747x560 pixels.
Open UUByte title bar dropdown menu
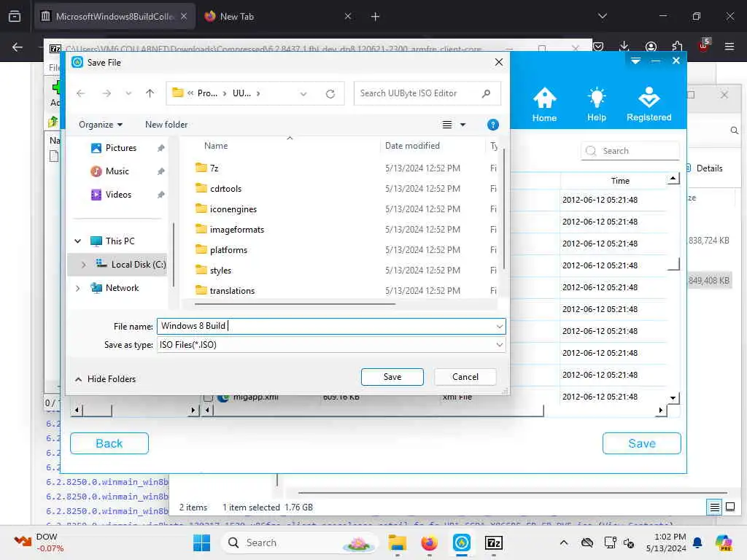click(x=635, y=61)
